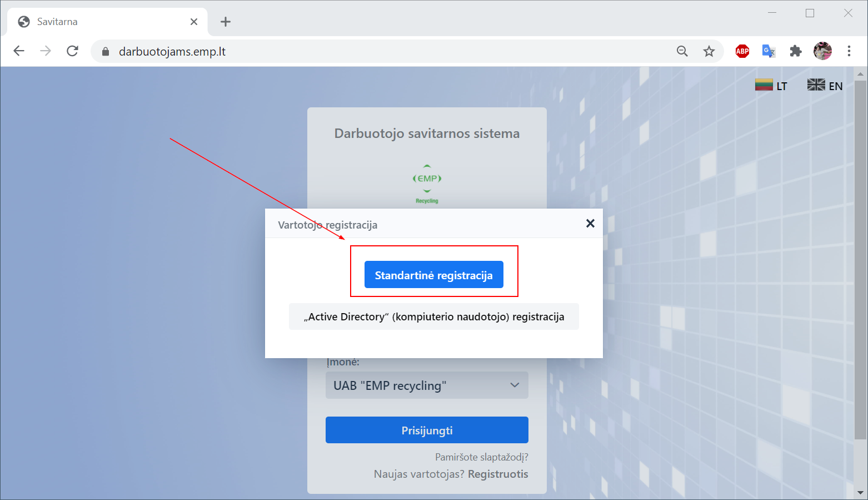This screenshot has height=500, width=868.
Task: Follow the Registruotis link
Action: coord(498,474)
